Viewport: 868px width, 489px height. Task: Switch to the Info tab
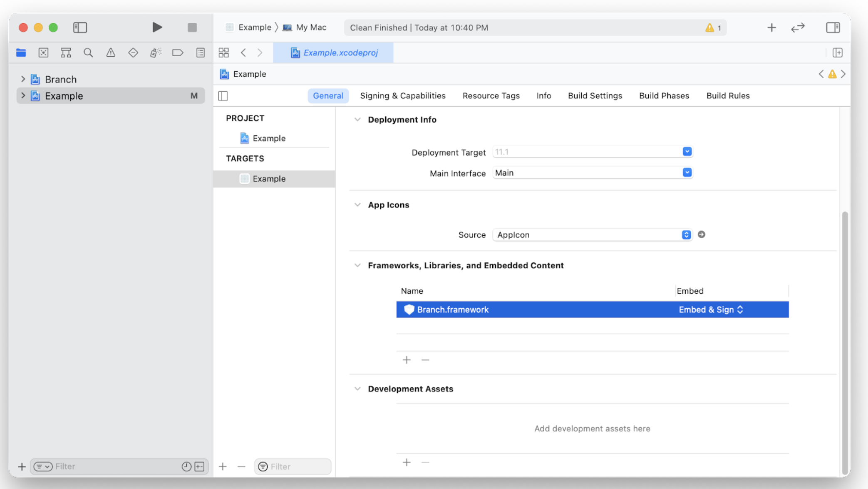543,96
